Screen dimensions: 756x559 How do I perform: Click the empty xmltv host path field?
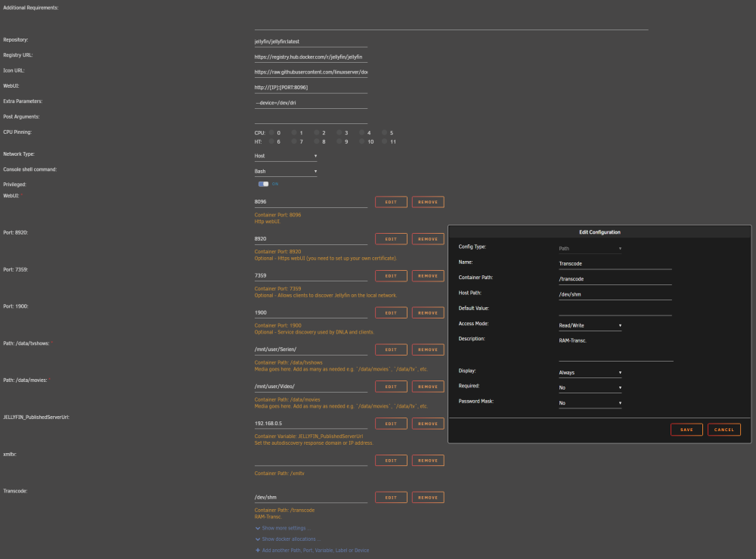pos(311,460)
